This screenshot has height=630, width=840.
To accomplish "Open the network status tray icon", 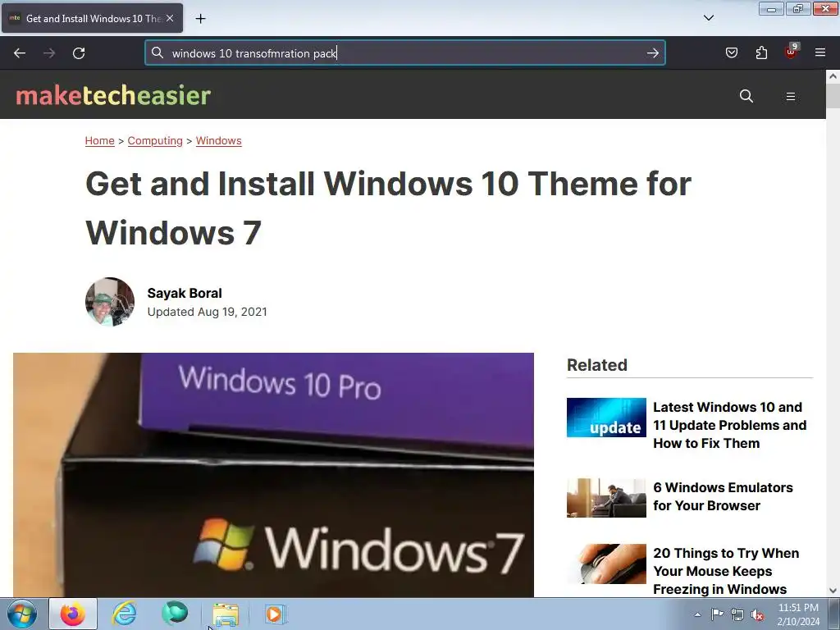I will tap(737, 615).
